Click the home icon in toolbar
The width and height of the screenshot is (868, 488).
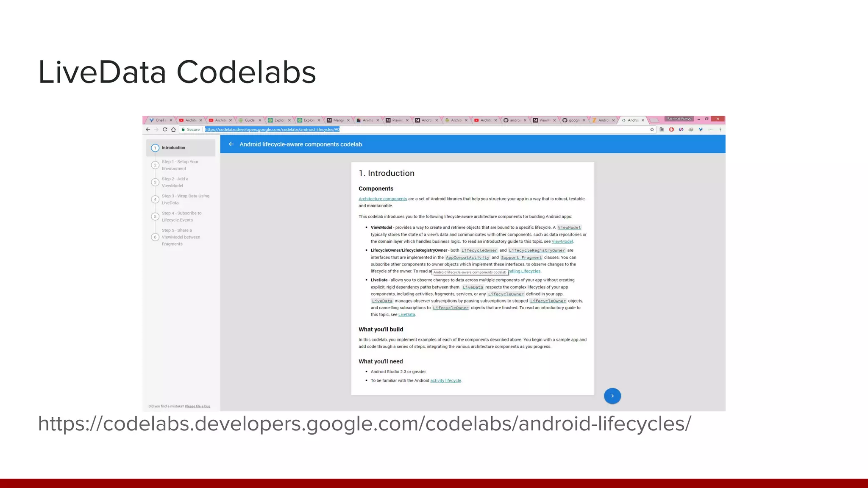(x=173, y=130)
